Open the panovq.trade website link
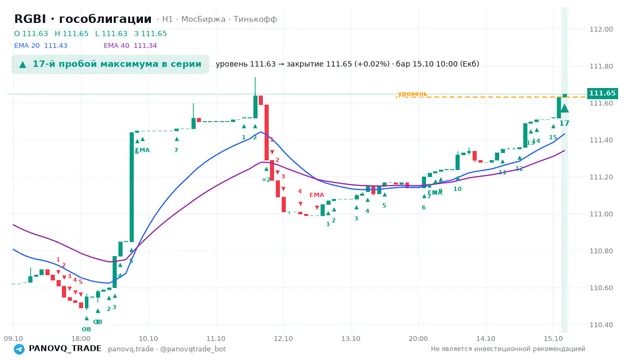 131,349
